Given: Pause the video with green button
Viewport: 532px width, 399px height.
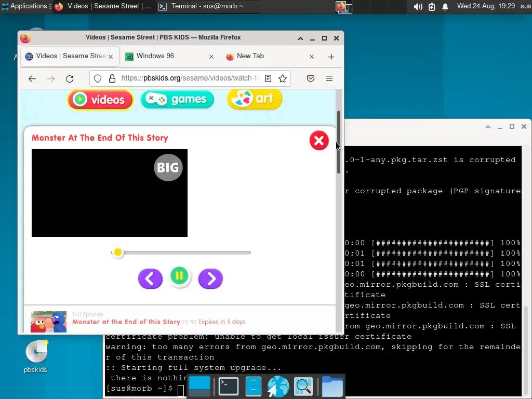Looking at the screenshot, I should tap(179, 275).
